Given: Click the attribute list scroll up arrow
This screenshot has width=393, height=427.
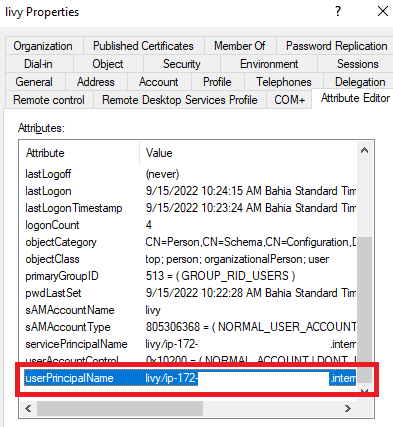Looking at the screenshot, I should (x=364, y=150).
